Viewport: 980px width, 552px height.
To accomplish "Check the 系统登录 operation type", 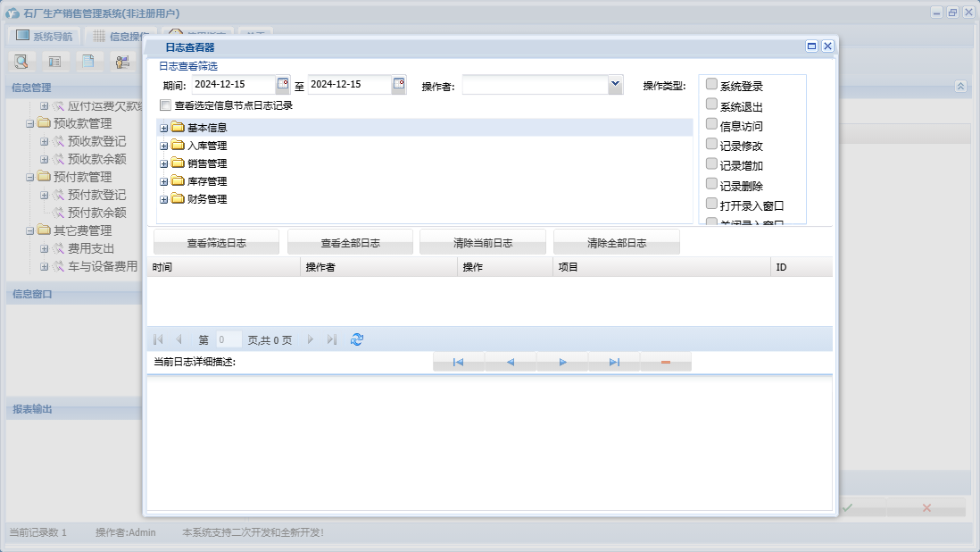I will point(711,84).
